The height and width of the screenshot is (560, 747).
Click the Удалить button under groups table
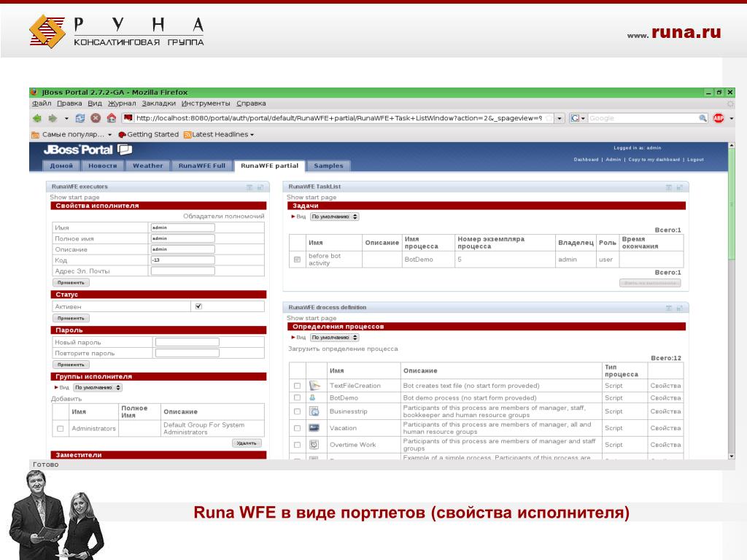[247, 443]
